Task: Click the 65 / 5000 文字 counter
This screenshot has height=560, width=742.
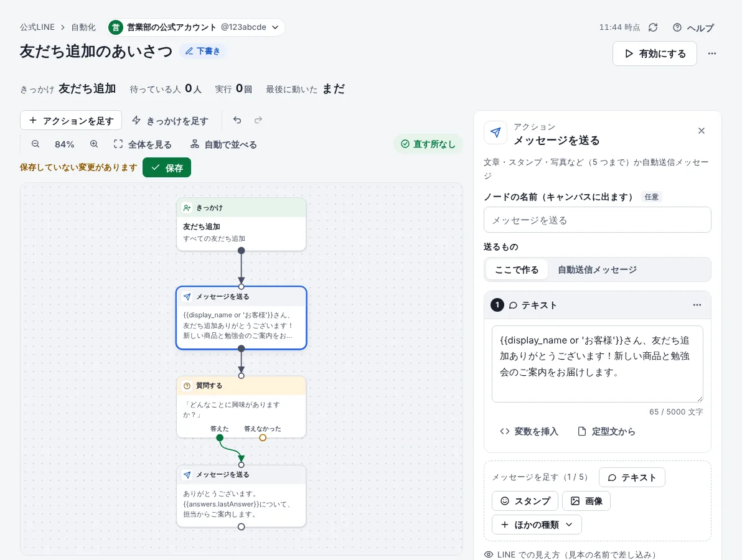Action: tap(676, 411)
